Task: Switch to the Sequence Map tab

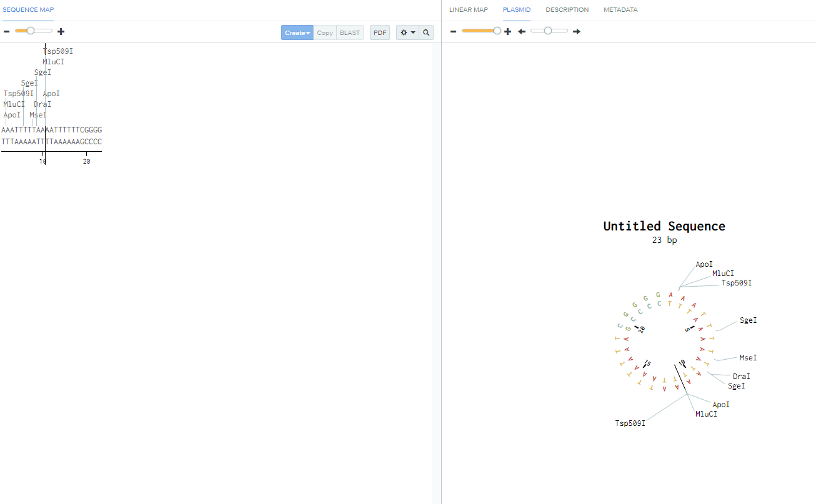Action: 28,10
